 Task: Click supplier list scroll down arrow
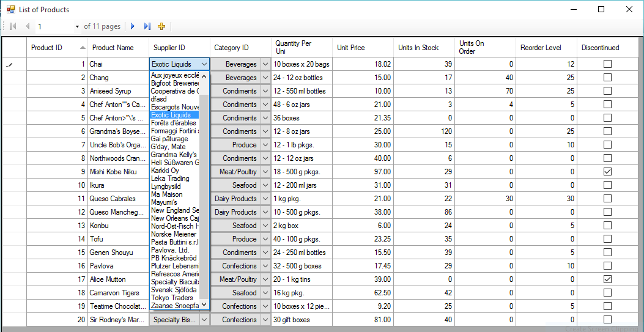[204, 305]
